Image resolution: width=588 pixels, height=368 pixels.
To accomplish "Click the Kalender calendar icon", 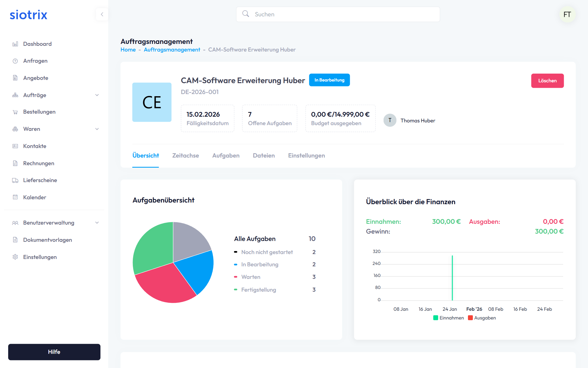I will 15,197.
